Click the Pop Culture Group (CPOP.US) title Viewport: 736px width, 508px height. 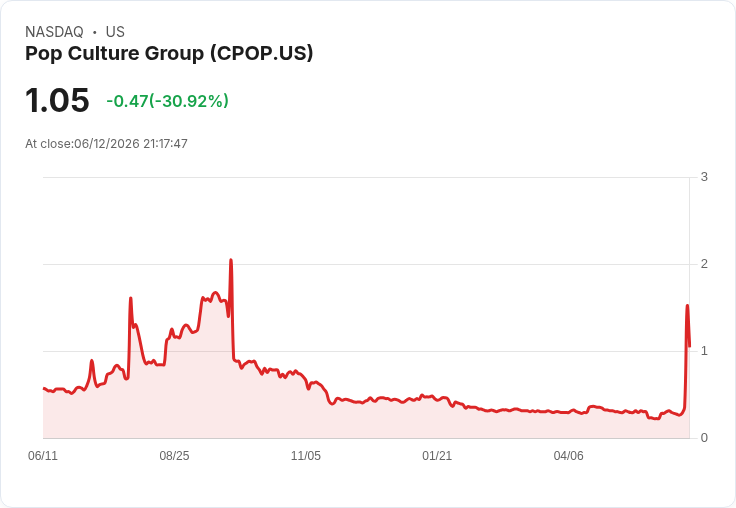point(169,54)
